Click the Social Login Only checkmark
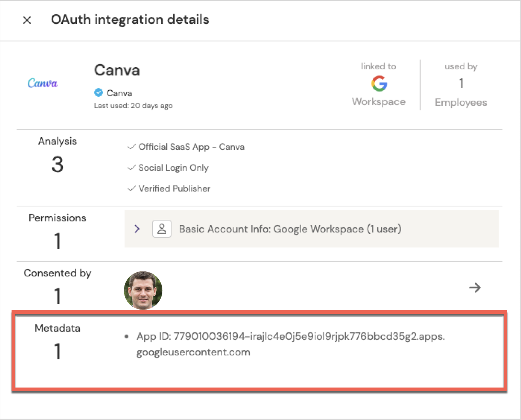Image resolution: width=521 pixels, height=420 pixels. pos(132,168)
